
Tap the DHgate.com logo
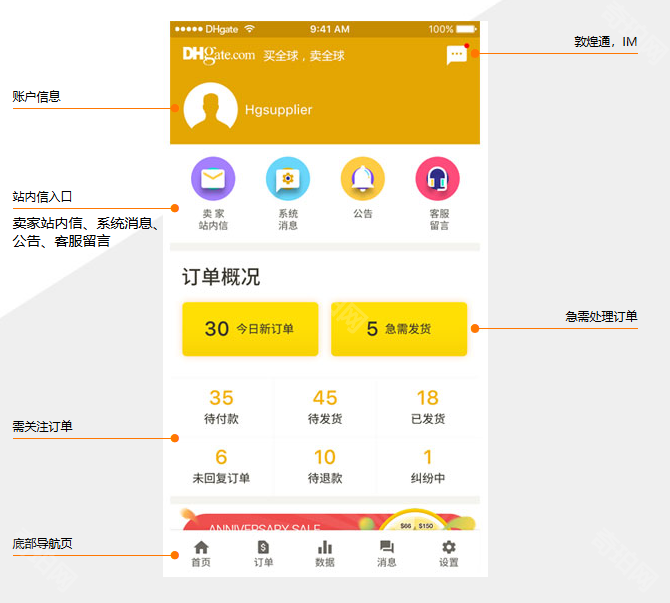[219, 55]
